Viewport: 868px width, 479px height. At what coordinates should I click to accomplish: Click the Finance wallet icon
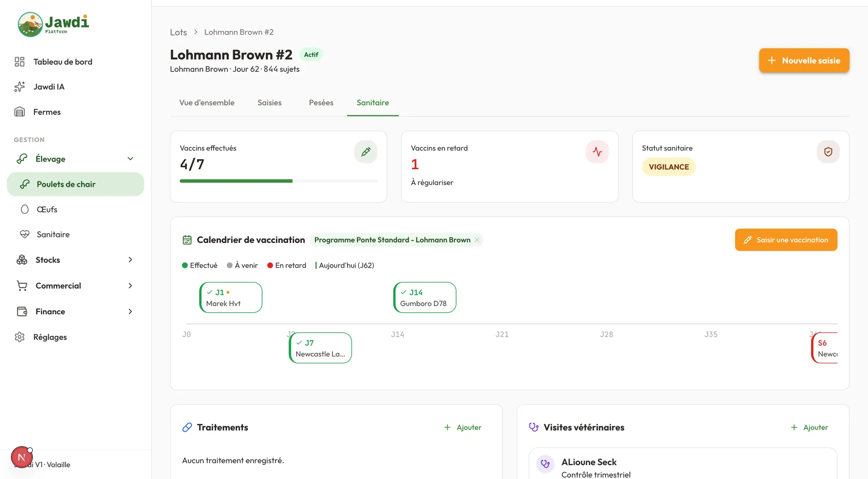pyautogui.click(x=22, y=312)
